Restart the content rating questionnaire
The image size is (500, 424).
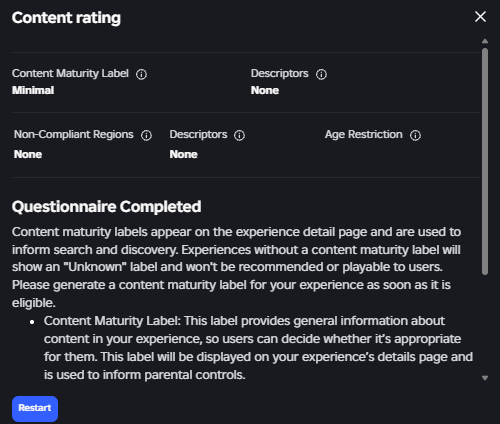click(x=35, y=409)
